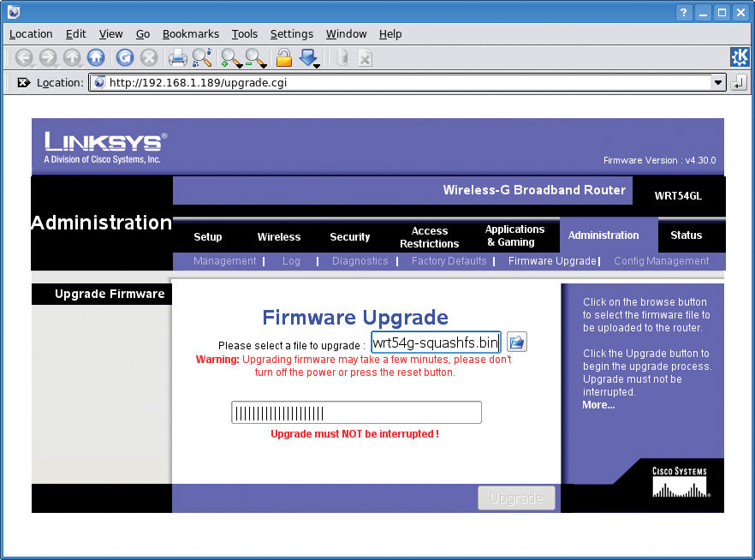Zoom out with the minus magnifier icon
The height and width of the screenshot is (560, 755).
pos(256,58)
